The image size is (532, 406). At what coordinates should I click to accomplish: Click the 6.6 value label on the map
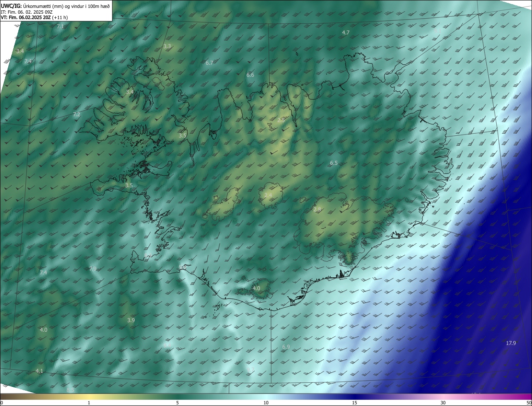[x=250, y=75]
